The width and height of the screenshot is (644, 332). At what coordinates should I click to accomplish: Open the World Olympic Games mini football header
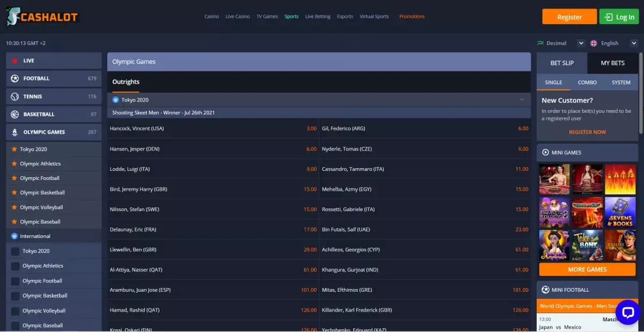pyautogui.click(x=587, y=306)
